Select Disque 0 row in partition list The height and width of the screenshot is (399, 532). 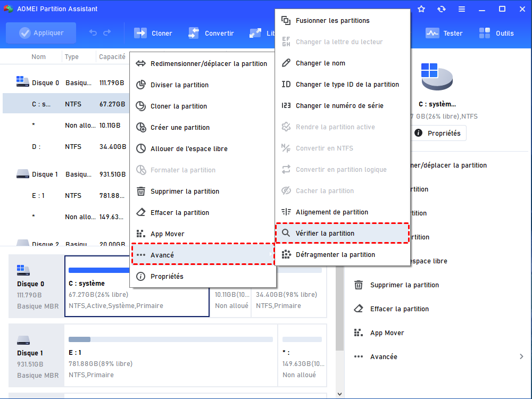[66, 83]
